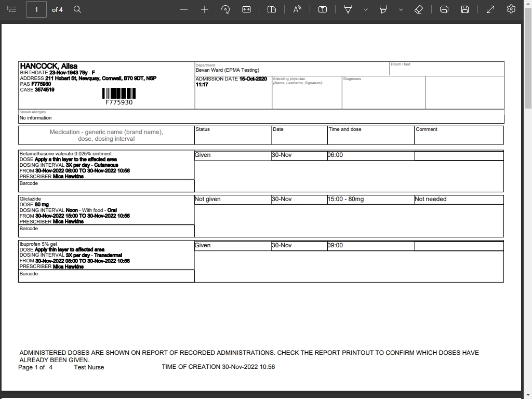This screenshot has width=532, height=399.
Task: Activate the Draw pen tool
Action: pos(348,9)
